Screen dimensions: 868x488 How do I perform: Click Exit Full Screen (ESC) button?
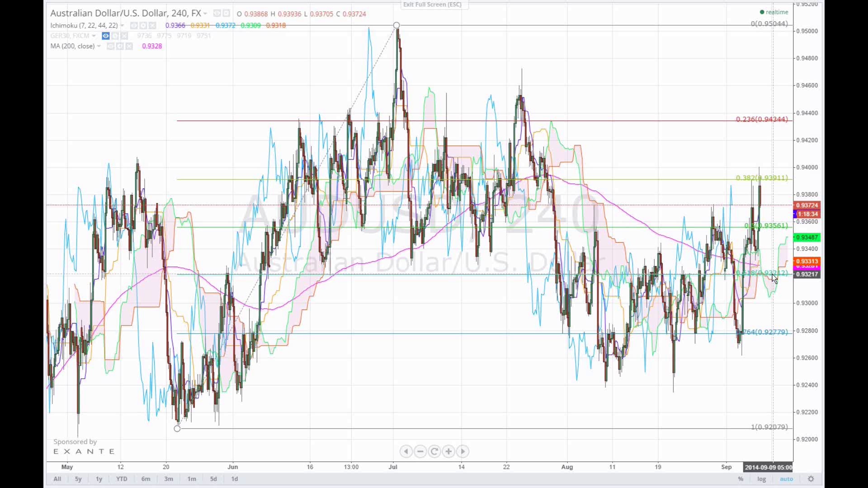pos(432,5)
